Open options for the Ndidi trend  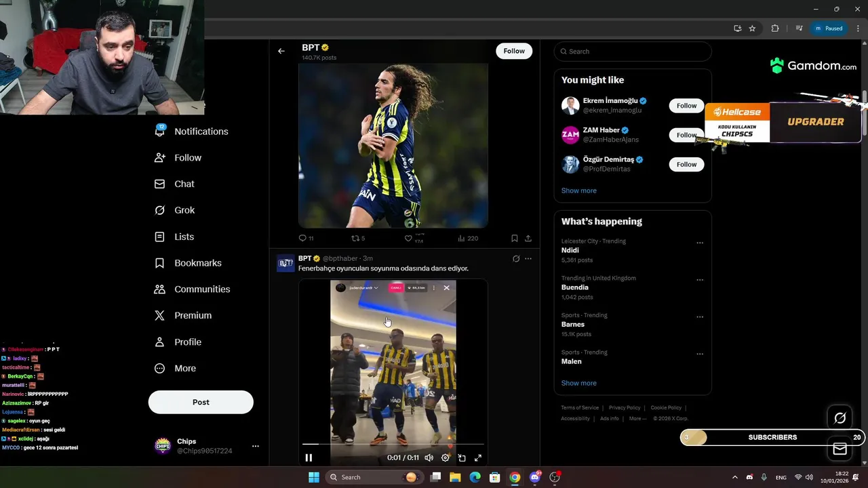point(700,243)
